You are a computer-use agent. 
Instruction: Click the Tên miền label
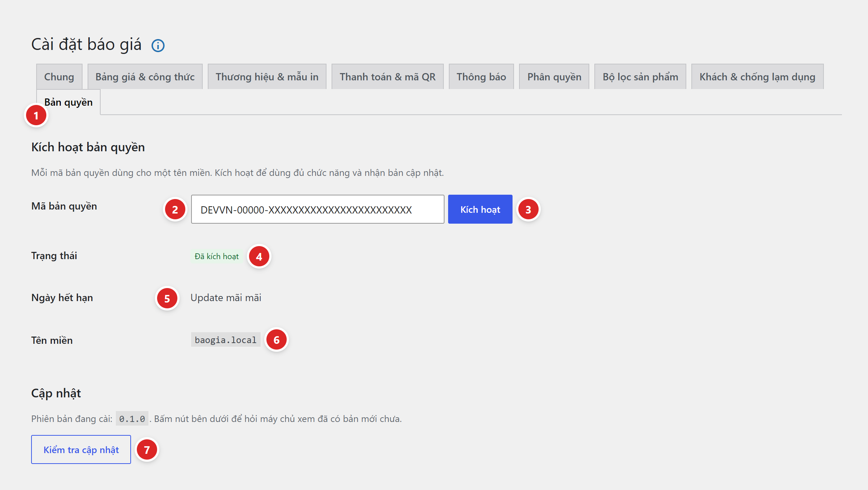[52, 341]
